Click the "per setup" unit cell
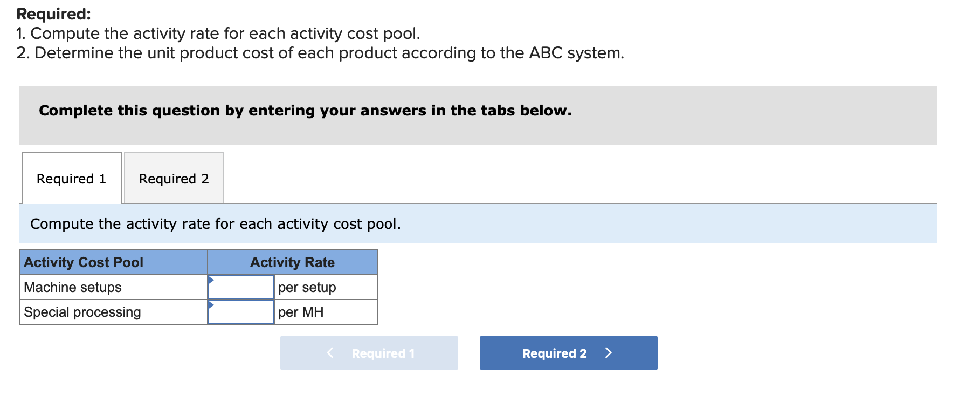This screenshot has width=980, height=408. 307,288
